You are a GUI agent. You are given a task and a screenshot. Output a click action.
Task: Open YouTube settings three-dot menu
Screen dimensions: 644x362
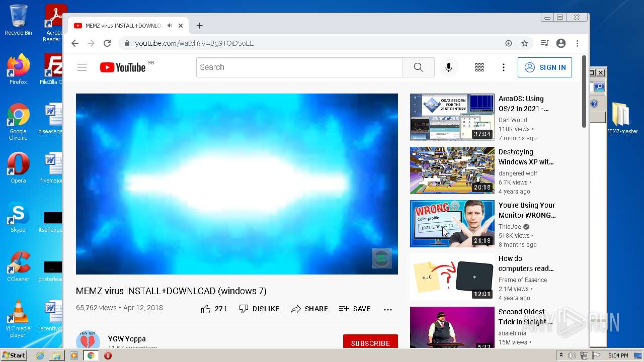504,67
